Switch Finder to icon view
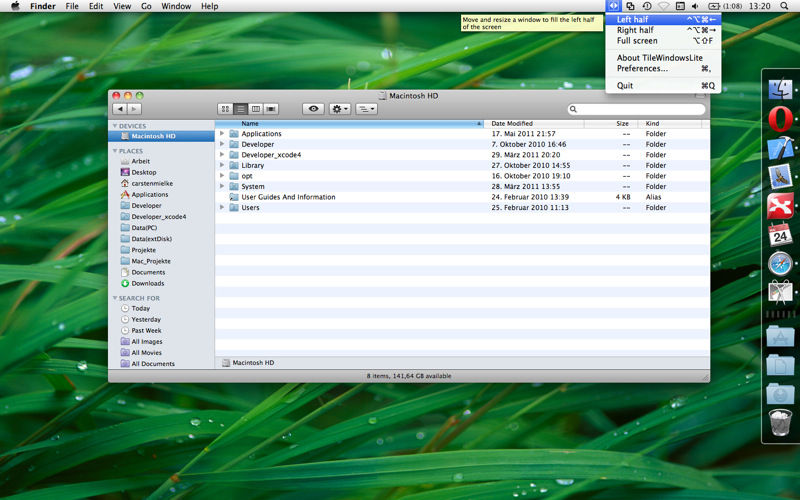The image size is (800, 500). point(225,109)
